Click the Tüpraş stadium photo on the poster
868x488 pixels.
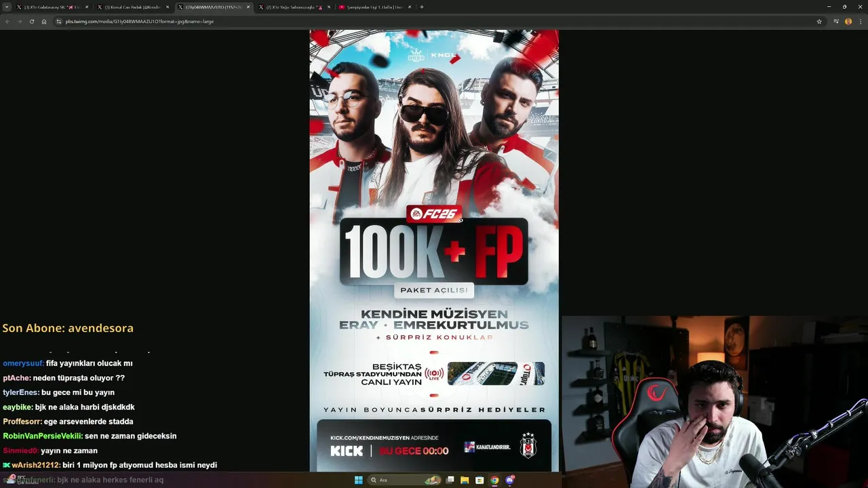[x=496, y=373]
